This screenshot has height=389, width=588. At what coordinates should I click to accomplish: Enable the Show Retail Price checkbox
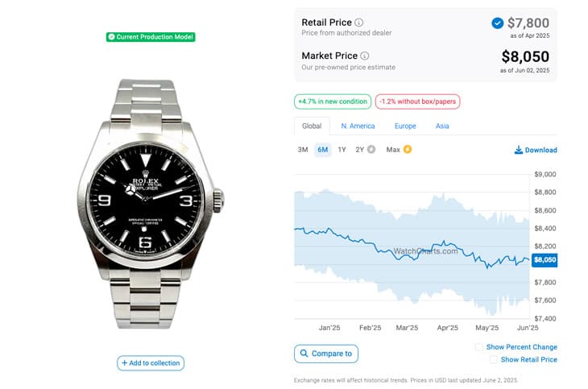click(x=494, y=359)
